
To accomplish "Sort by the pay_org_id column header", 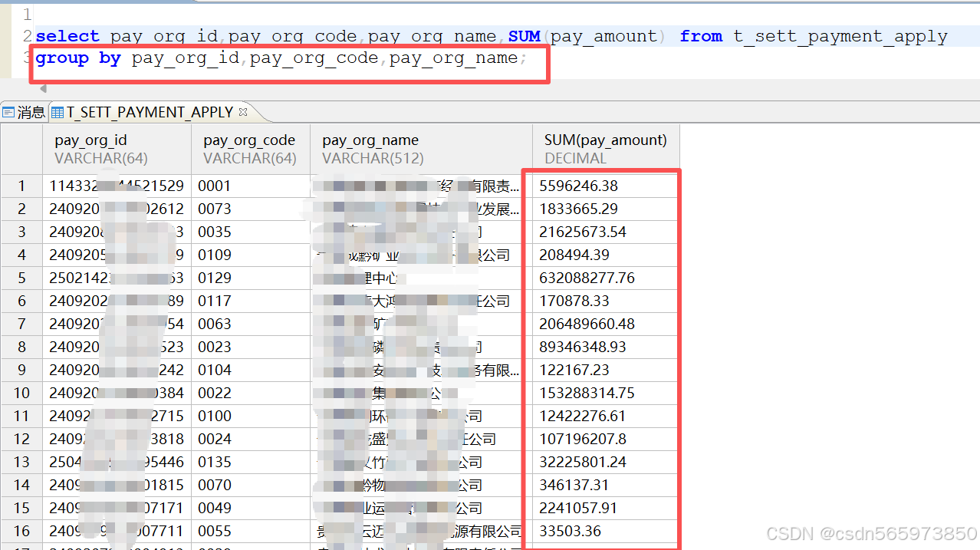I will [x=117, y=149].
